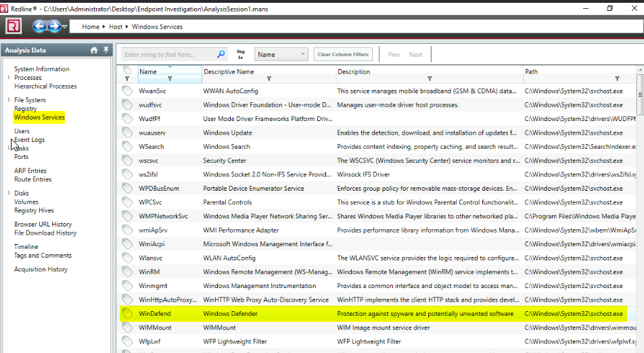Open the navigation history dropdown arrow
The height and width of the screenshot is (353, 644).
click(64, 26)
